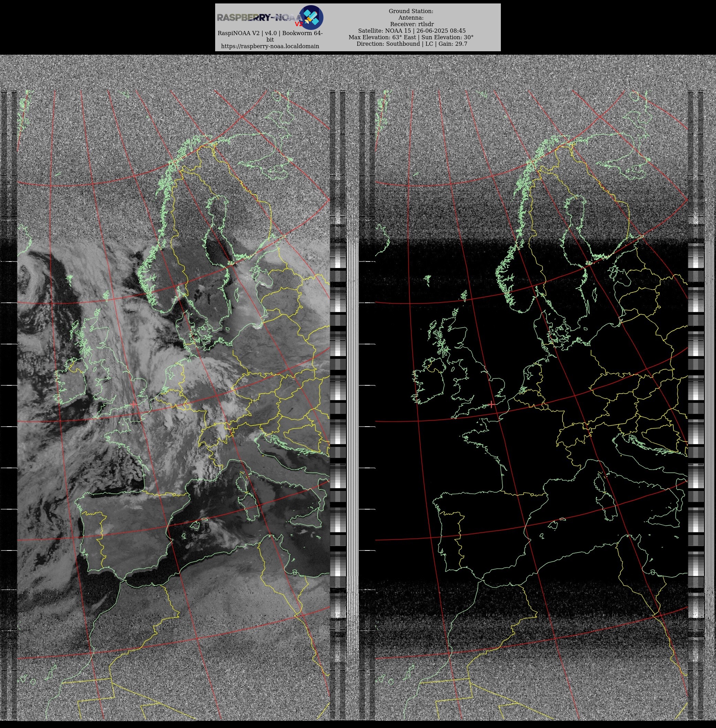Click the red ground station cross on right image
The width and height of the screenshot is (716, 728).
coord(492,404)
